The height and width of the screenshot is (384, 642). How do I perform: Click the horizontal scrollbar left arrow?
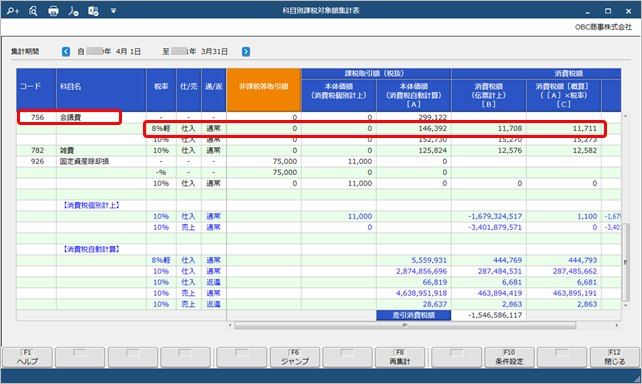(x=230, y=325)
